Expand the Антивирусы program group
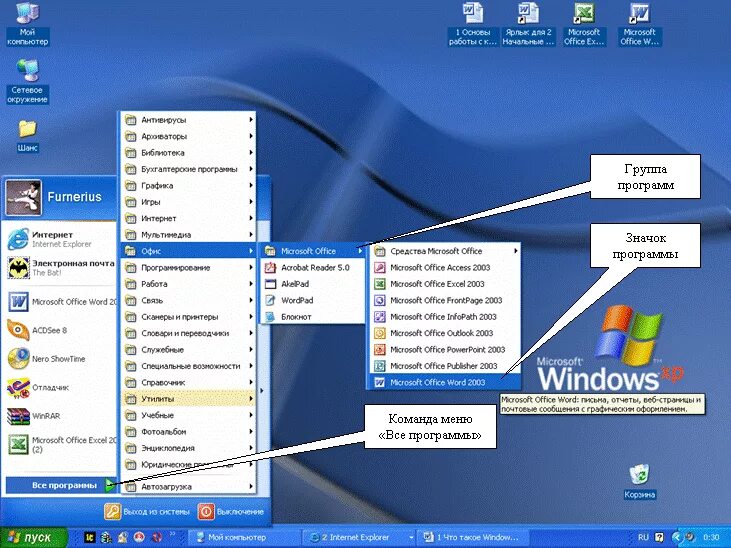 188,120
